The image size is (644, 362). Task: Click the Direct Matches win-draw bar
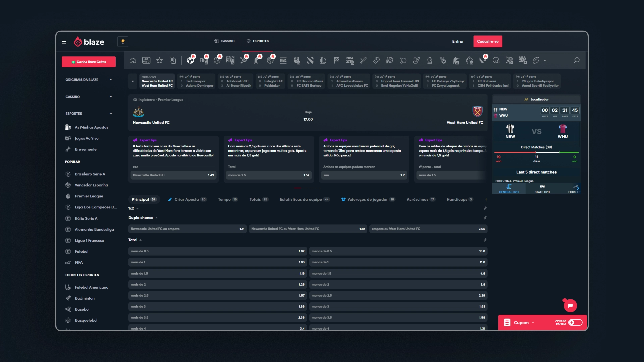coord(536,152)
